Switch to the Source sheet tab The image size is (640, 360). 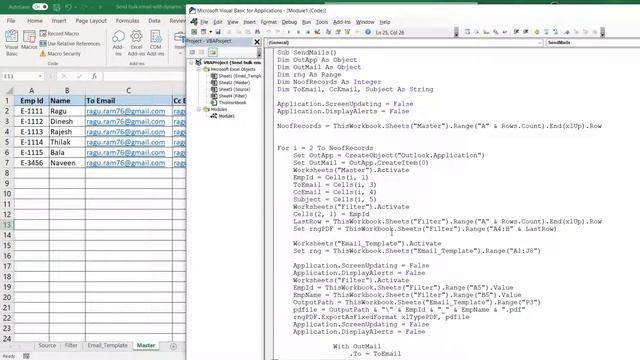click(x=47, y=345)
